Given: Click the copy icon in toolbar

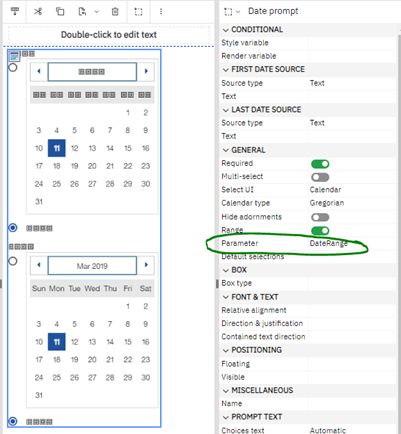Looking at the screenshot, I should (60, 12).
